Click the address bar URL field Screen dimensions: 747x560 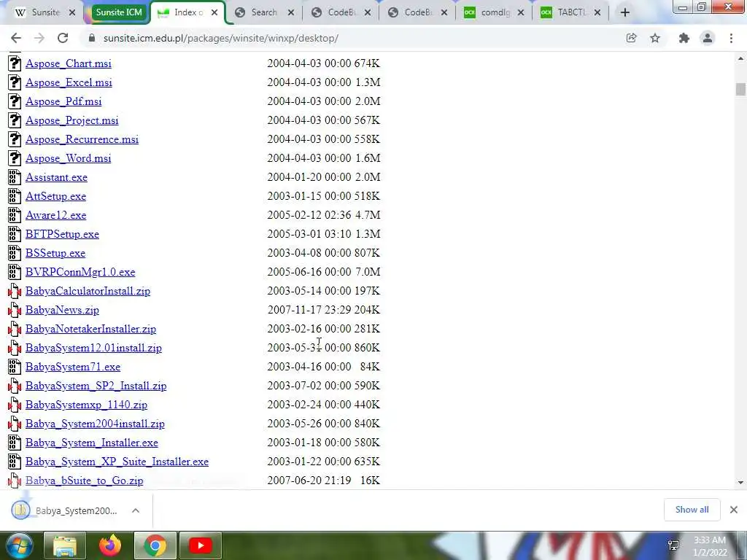click(220, 38)
